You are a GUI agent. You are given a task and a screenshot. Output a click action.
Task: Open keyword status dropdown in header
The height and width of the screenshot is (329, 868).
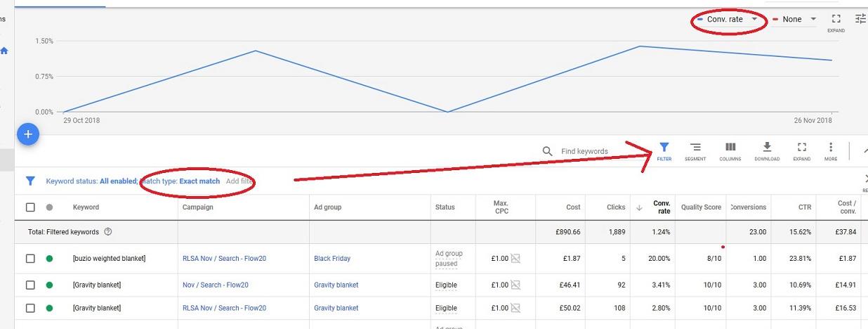pyautogui.click(x=49, y=207)
